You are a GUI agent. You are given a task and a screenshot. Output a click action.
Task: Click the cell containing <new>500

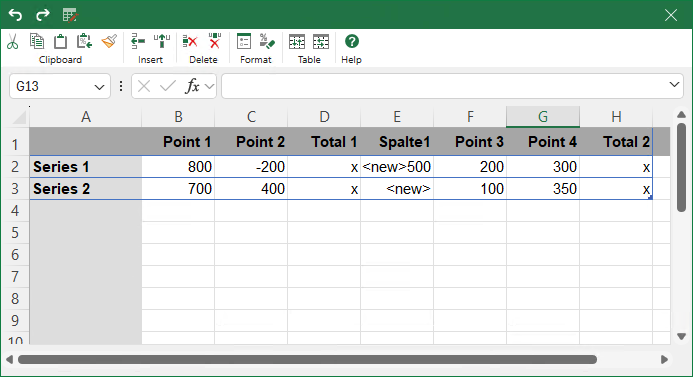click(x=397, y=167)
